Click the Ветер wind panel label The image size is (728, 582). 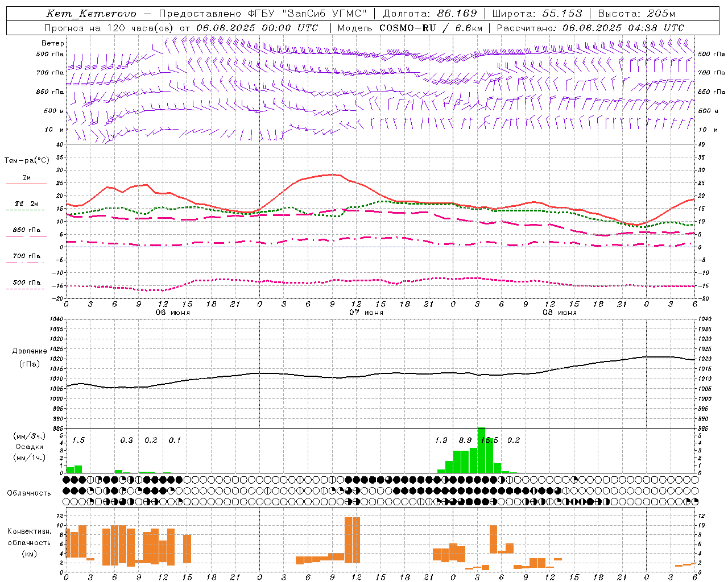tap(53, 43)
